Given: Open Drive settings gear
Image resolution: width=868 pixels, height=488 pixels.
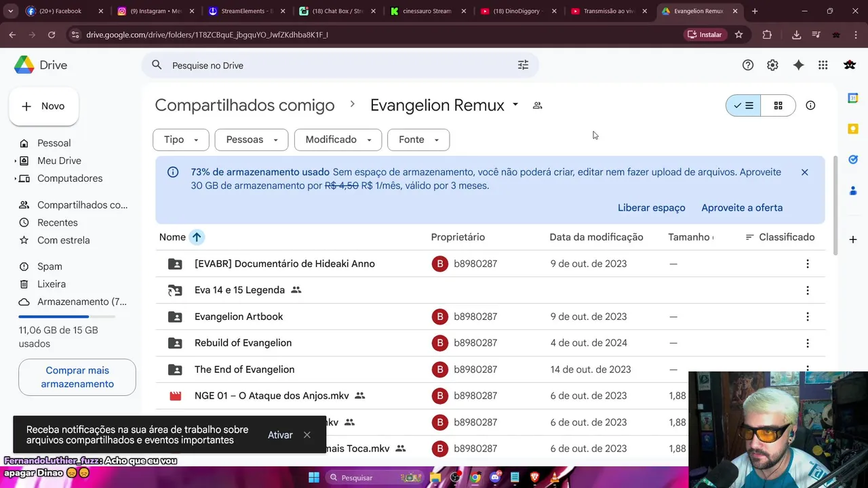Looking at the screenshot, I should 772,65.
